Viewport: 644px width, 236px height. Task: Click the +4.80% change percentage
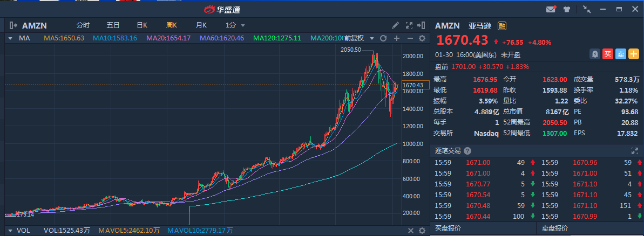click(x=539, y=42)
